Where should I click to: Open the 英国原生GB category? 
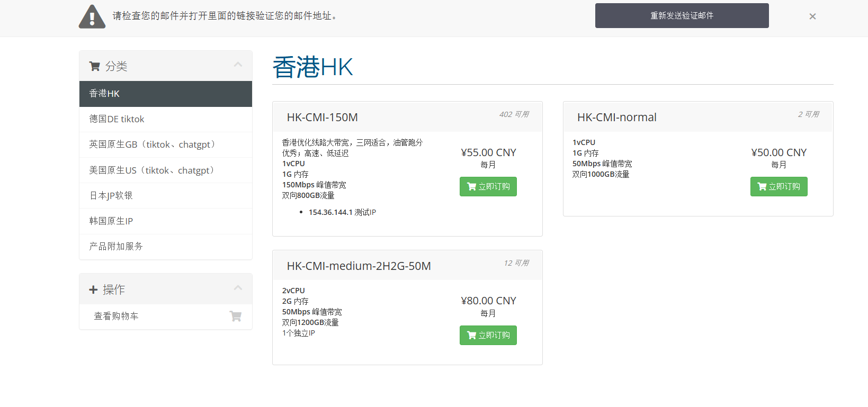(x=166, y=144)
